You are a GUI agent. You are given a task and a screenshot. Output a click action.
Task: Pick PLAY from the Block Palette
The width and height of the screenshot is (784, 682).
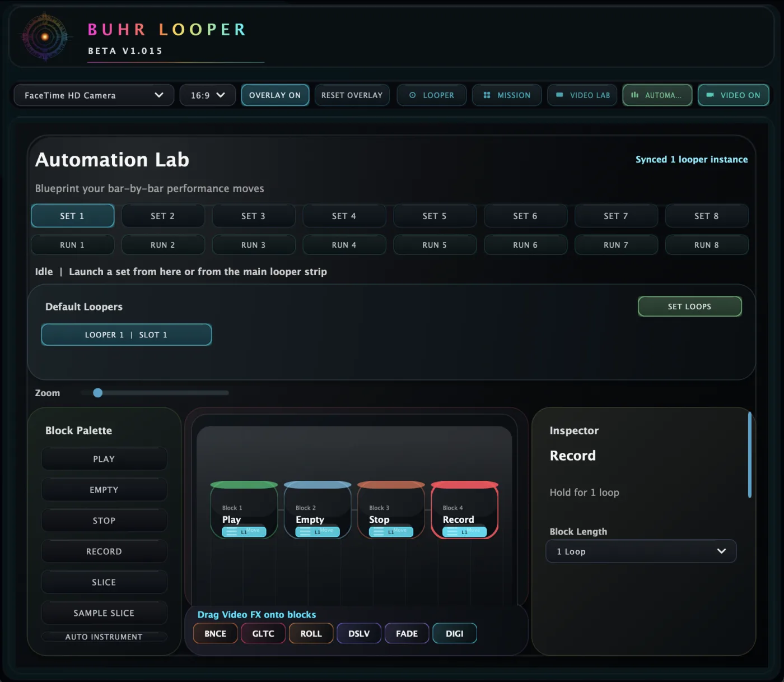[x=104, y=459]
